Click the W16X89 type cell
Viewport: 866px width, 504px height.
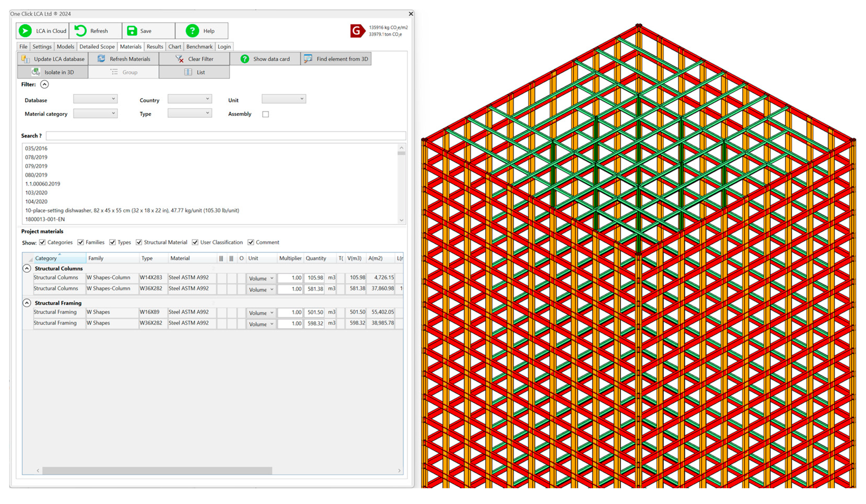pyautogui.click(x=153, y=312)
